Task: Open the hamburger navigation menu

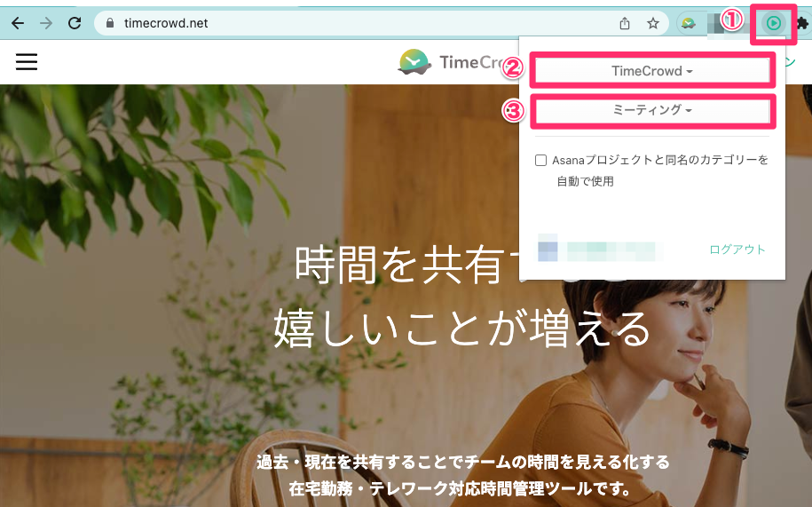Action: coord(27,61)
